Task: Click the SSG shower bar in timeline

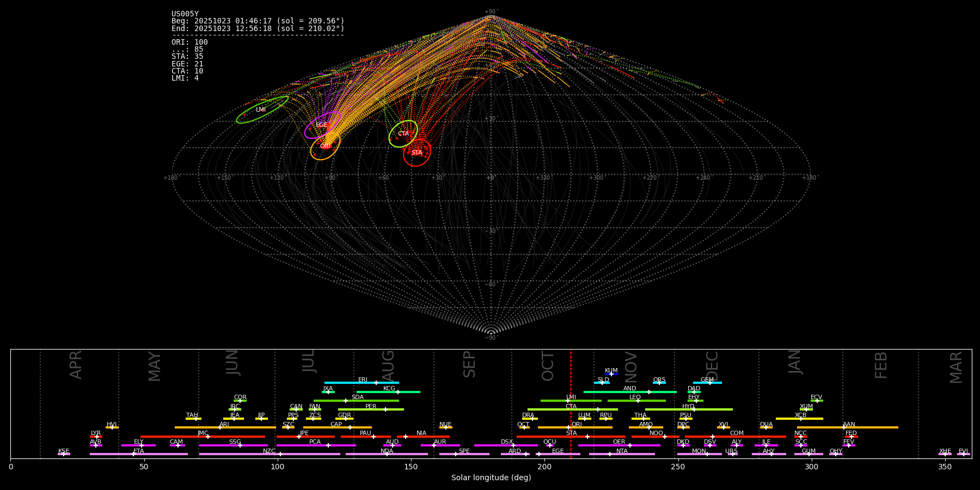Action: [x=234, y=445]
